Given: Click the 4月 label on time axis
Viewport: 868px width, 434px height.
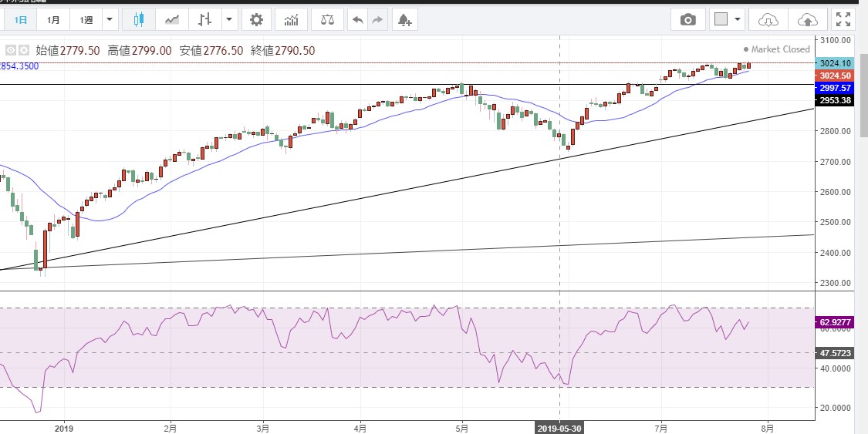Looking at the screenshot, I should (x=360, y=427).
